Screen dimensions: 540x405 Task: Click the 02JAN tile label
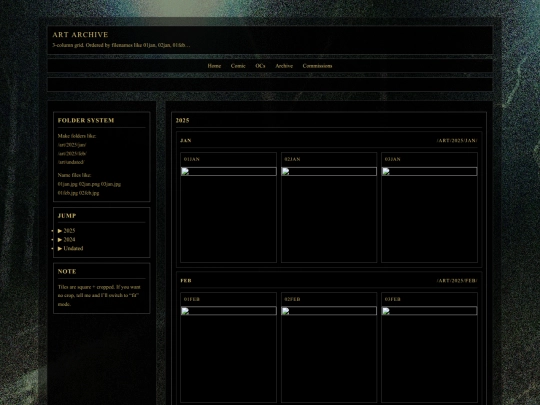[x=292, y=159]
